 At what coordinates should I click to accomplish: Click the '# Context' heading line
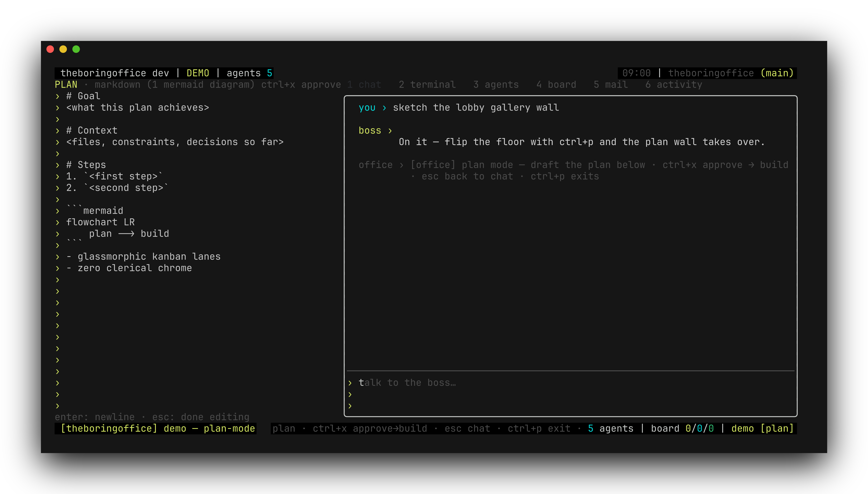92,130
